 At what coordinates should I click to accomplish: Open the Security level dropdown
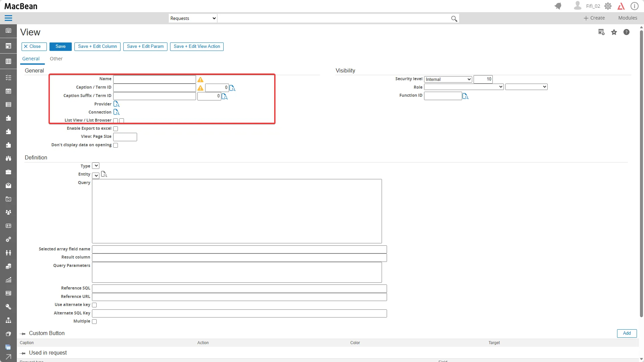(x=448, y=79)
